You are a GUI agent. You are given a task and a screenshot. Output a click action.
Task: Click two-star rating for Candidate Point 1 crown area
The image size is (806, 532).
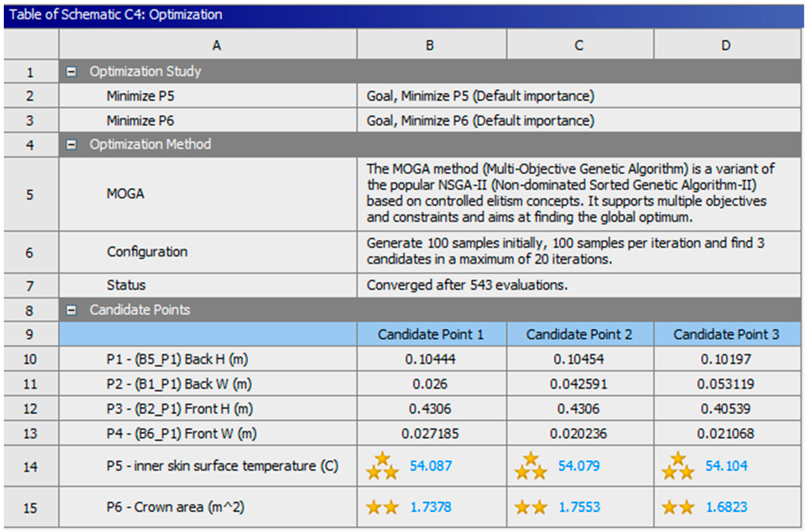coord(382,508)
